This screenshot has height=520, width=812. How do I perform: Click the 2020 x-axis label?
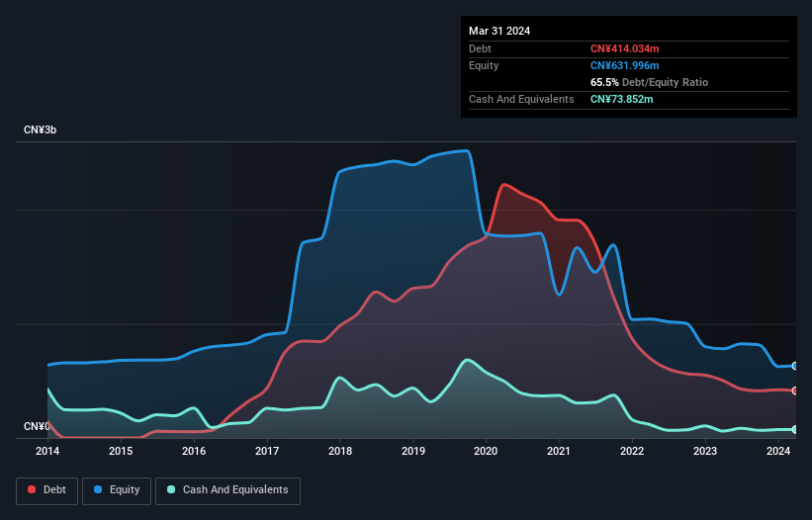[486, 451]
